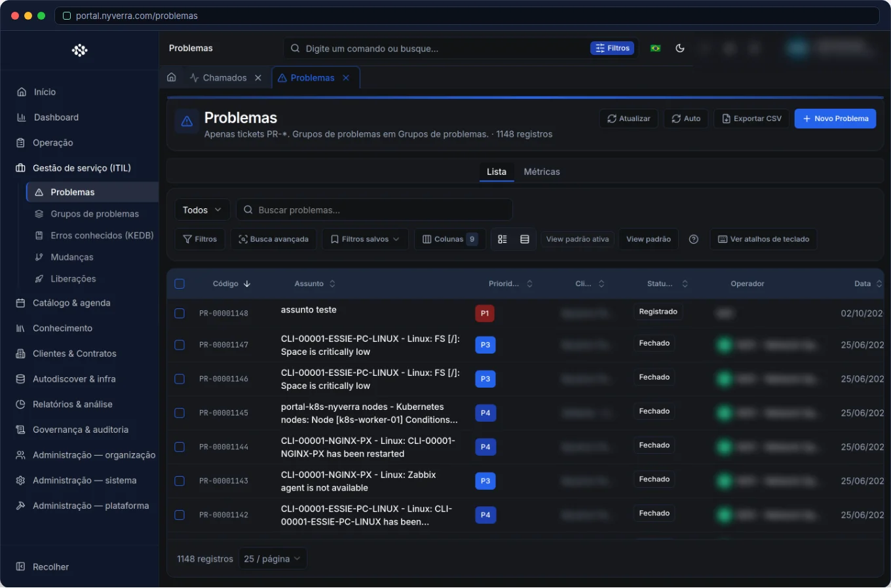Click the Buscar problemas search field
Screen dimensions: 891x588
(374, 210)
